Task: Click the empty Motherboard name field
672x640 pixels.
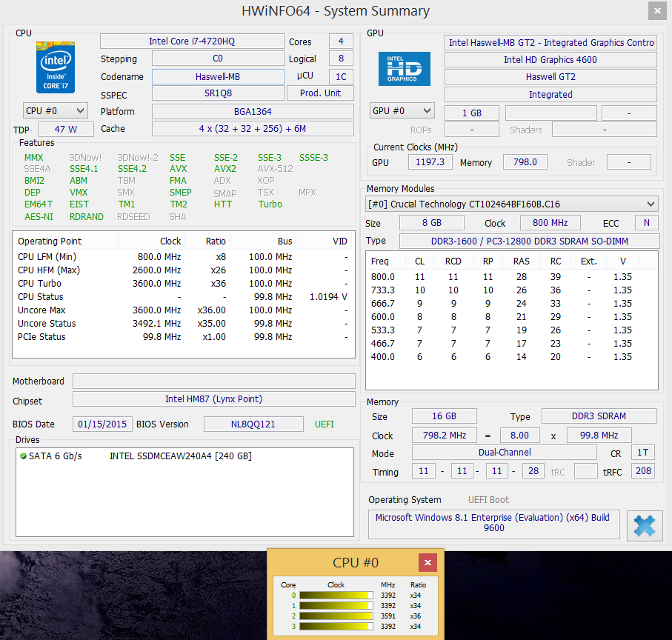Action: 214,381
